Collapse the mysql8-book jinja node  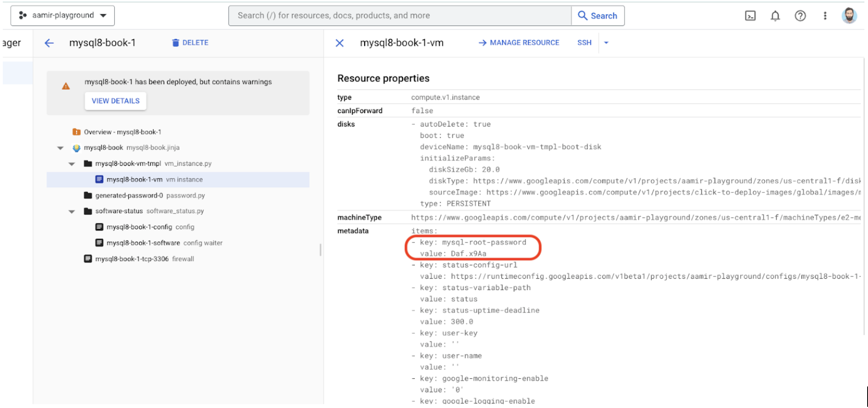pyautogui.click(x=60, y=148)
